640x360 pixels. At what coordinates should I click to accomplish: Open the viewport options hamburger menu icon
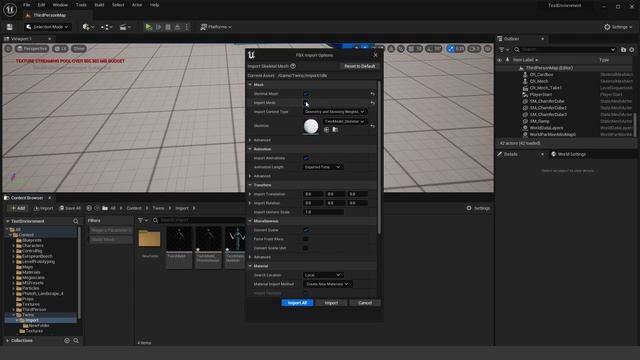[x=8, y=49]
